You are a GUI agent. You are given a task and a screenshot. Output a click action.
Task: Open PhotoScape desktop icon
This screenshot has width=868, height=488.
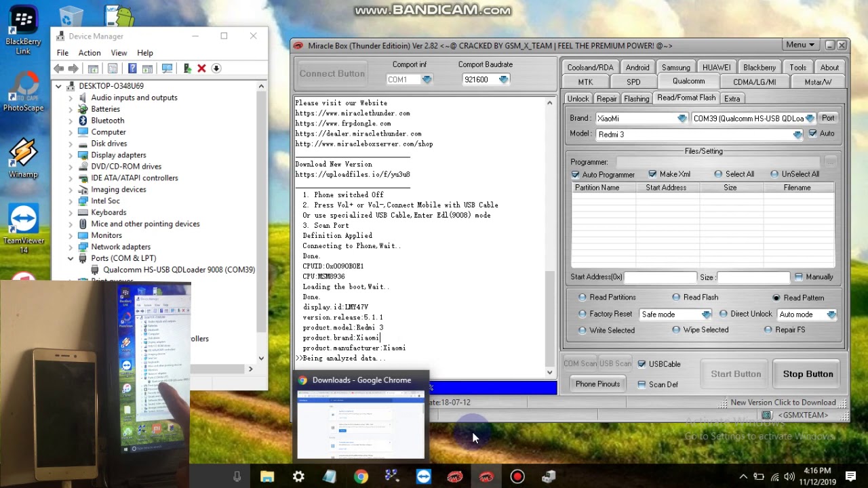tap(23, 91)
